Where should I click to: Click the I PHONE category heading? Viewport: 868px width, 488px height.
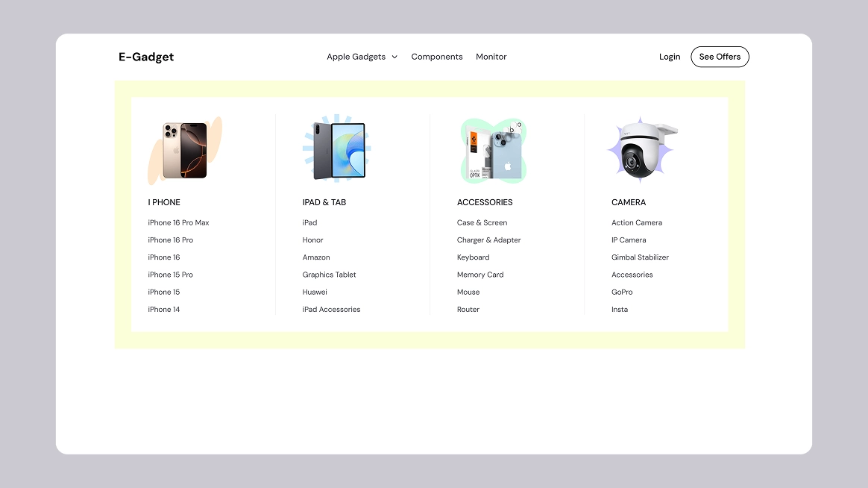[164, 202]
